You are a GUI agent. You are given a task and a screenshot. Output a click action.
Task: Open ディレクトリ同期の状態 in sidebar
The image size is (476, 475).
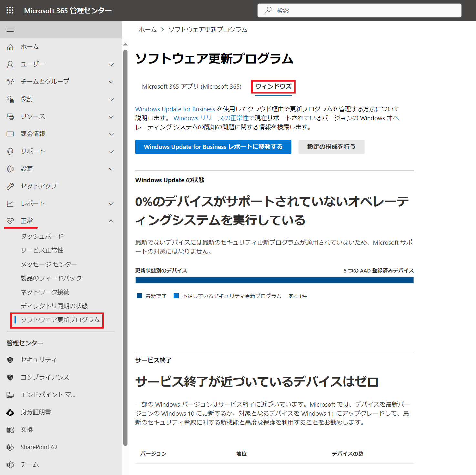coord(54,306)
